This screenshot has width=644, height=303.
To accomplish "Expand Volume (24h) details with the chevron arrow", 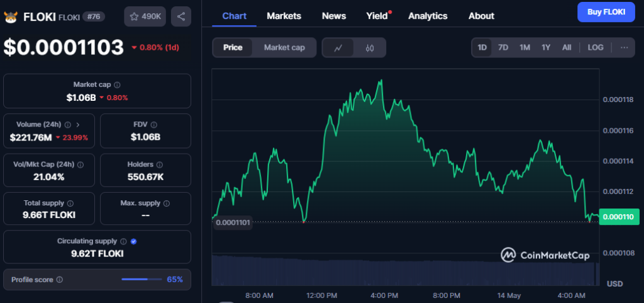I will point(78,124).
